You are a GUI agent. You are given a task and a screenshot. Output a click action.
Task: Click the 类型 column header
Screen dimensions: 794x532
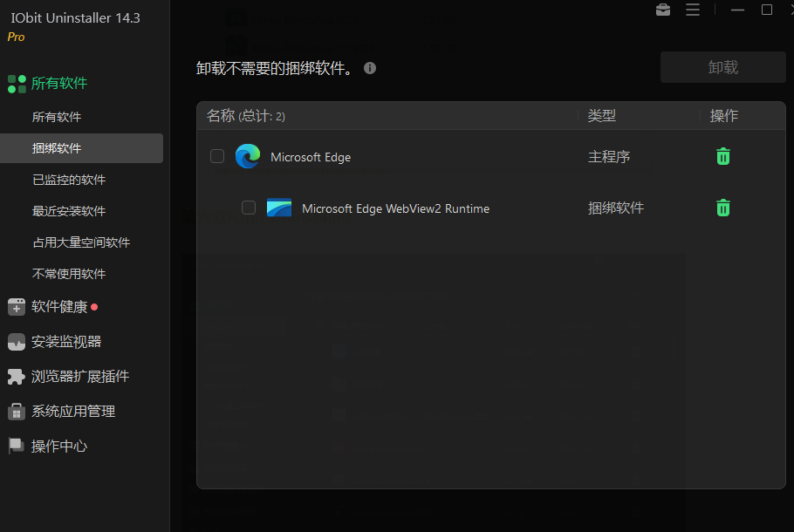click(x=601, y=116)
